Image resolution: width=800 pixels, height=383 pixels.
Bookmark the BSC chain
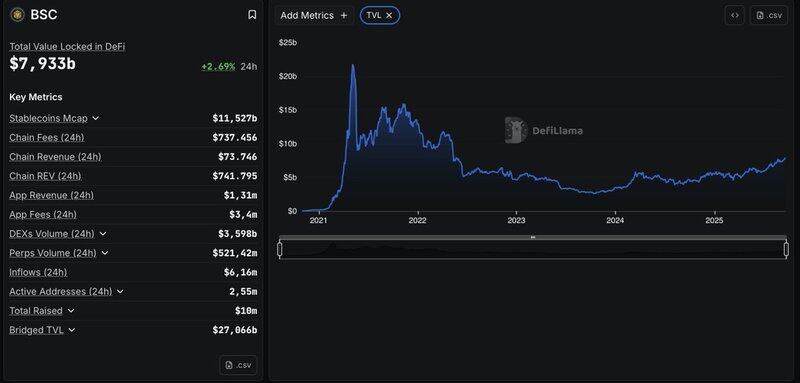252,15
